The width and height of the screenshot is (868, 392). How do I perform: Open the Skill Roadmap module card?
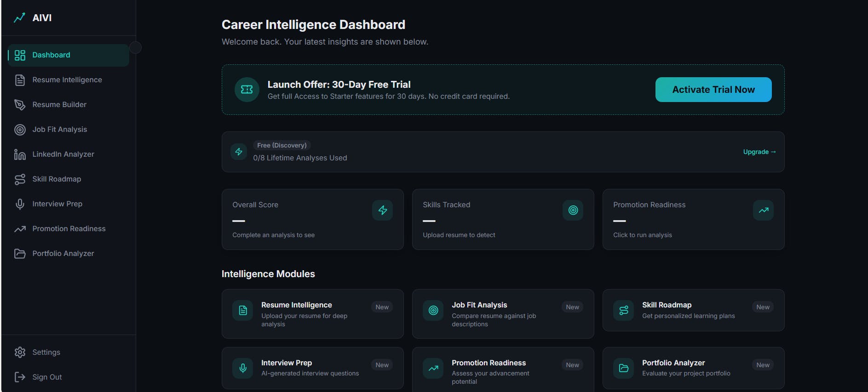tap(694, 310)
